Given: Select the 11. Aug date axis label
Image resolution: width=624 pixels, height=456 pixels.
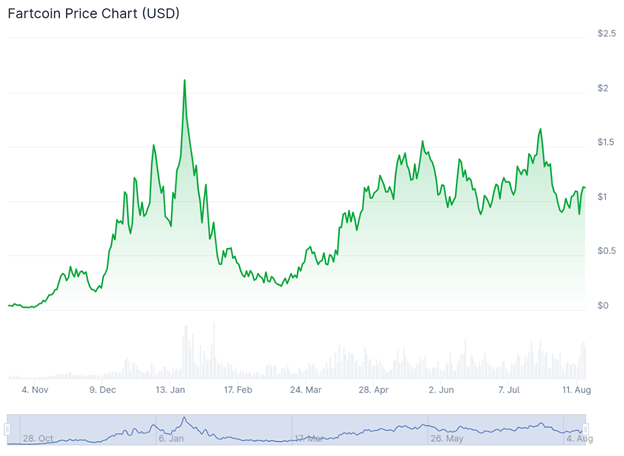Looking at the screenshot, I should (x=576, y=390).
